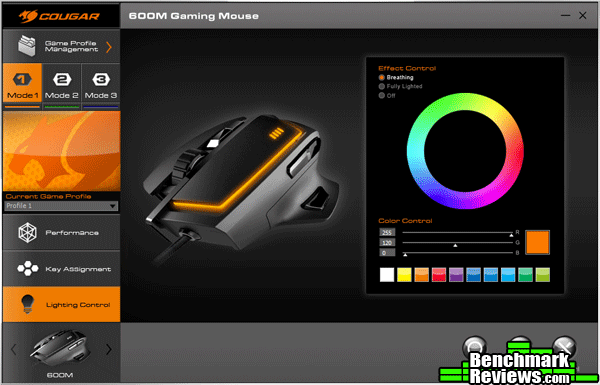The height and width of the screenshot is (385, 600).
Task: Click the current orange color preview box
Action: 538,242
